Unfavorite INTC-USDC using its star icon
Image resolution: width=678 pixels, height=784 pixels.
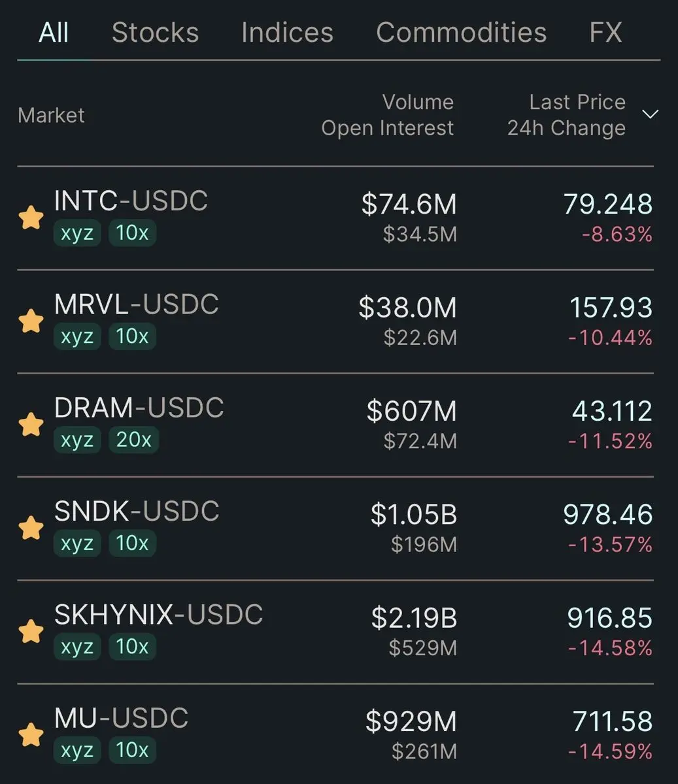(31, 218)
